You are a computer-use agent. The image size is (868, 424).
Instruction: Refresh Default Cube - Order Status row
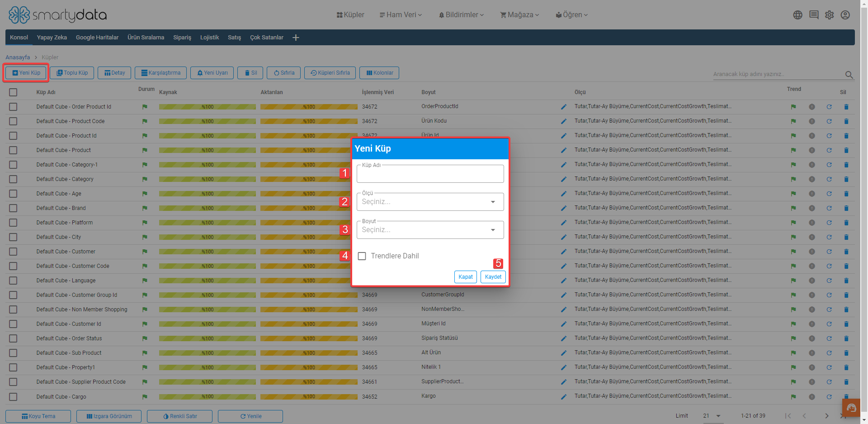pos(829,338)
